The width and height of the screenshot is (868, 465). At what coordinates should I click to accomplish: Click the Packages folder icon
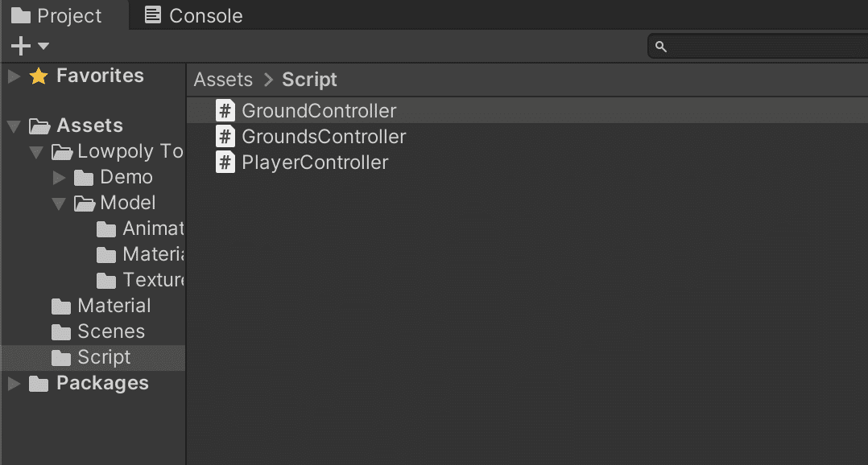[39, 384]
